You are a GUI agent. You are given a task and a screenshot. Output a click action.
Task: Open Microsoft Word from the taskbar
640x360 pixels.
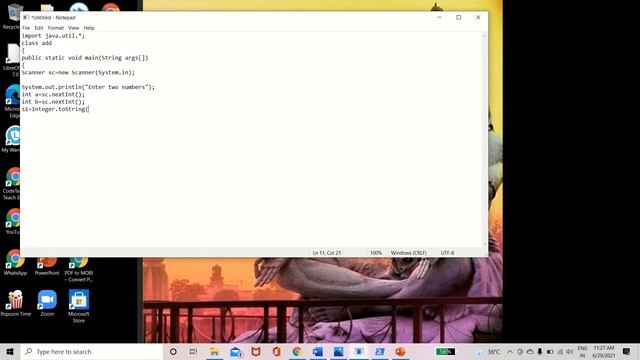pyautogui.click(x=318, y=351)
